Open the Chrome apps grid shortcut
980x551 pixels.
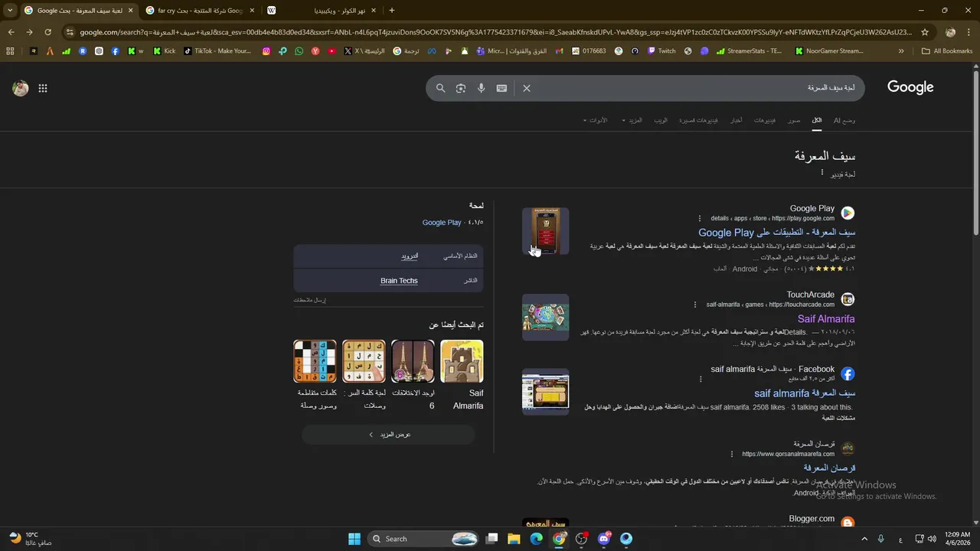[x=10, y=51]
